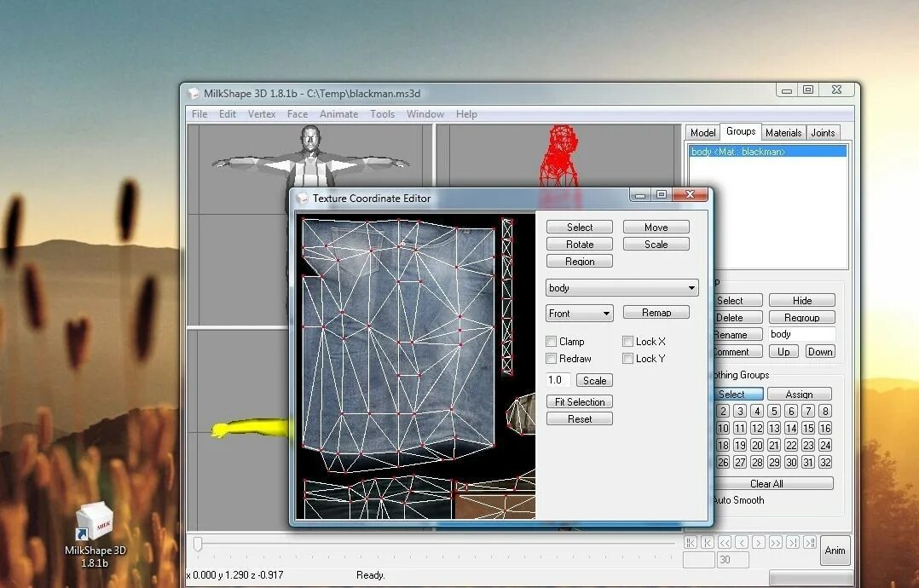This screenshot has width=919, height=588.
Task: Toggle Anim mode button
Action: [x=835, y=551]
